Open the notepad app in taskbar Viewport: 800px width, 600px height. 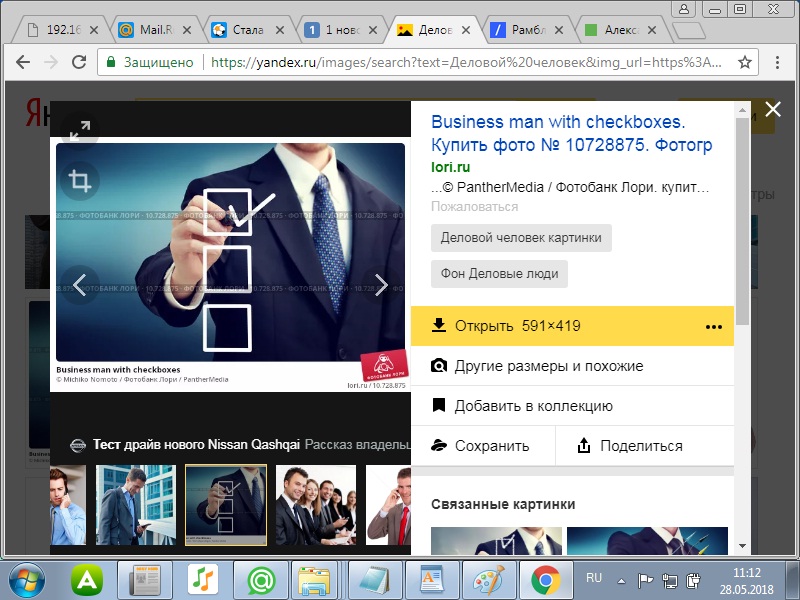click(x=376, y=580)
